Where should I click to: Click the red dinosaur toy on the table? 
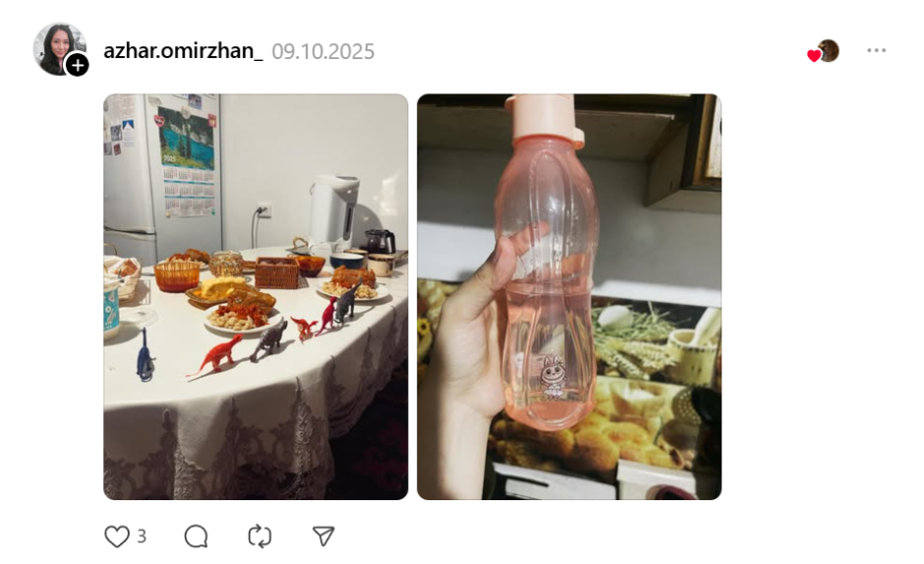point(215,357)
